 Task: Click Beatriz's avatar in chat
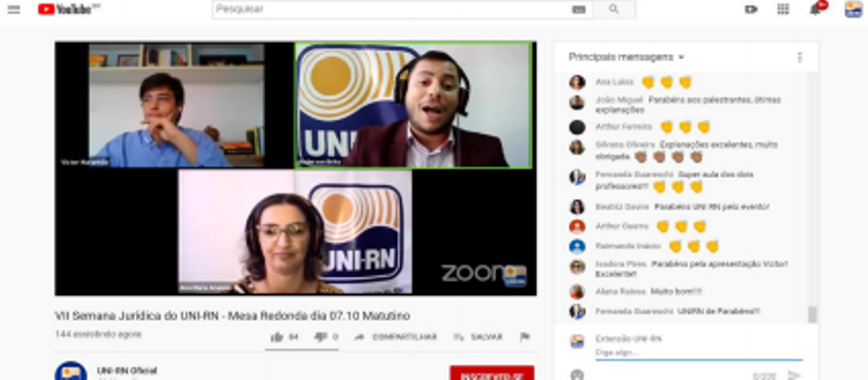coord(576,207)
